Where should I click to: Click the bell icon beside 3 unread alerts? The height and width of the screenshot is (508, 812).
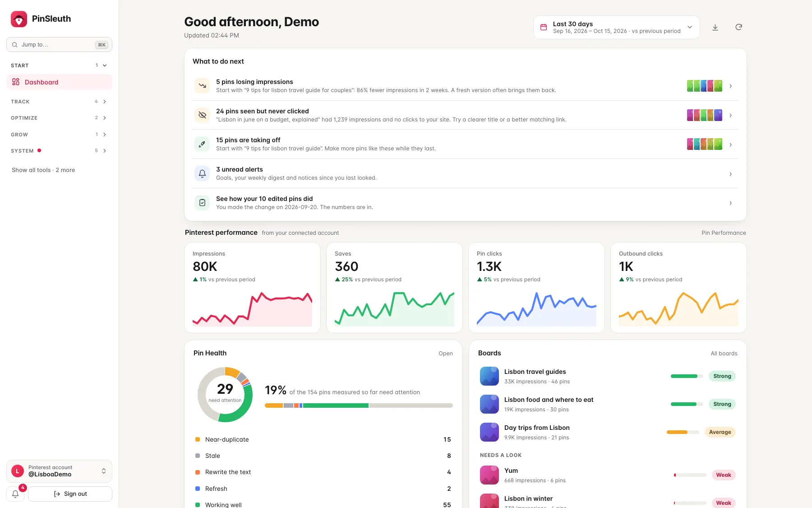(202, 173)
